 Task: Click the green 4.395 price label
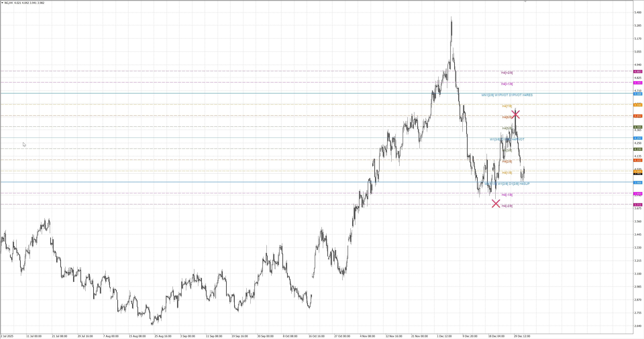tap(638, 127)
